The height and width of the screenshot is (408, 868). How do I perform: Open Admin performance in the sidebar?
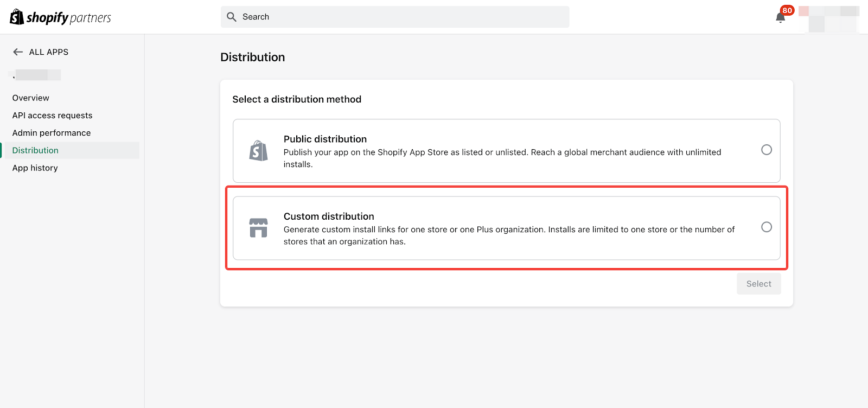(x=52, y=133)
